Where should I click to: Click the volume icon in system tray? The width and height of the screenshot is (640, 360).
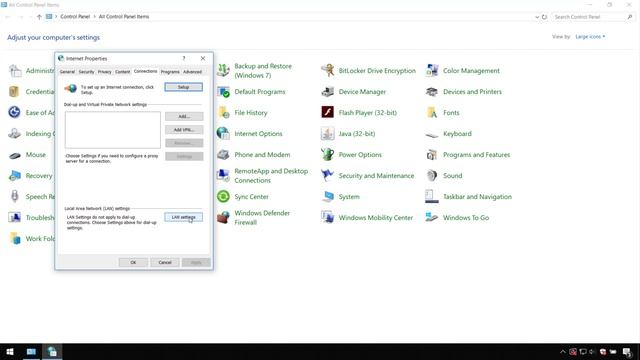593,352
